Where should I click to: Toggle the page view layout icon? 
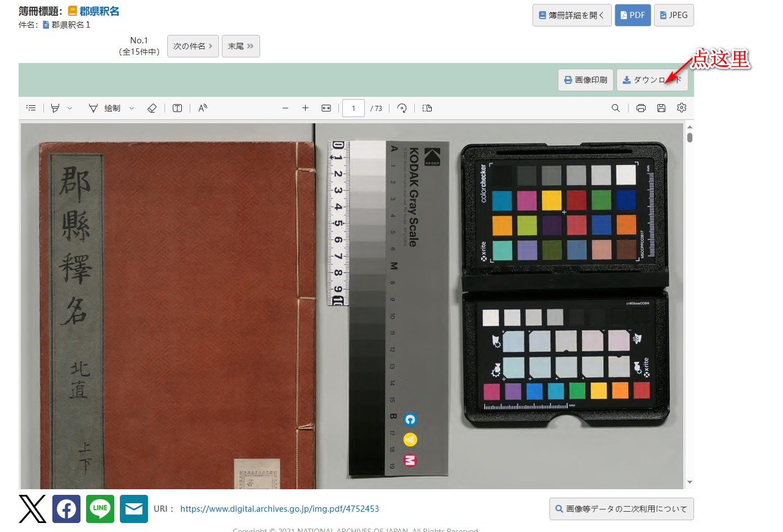pyautogui.click(x=427, y=108)
